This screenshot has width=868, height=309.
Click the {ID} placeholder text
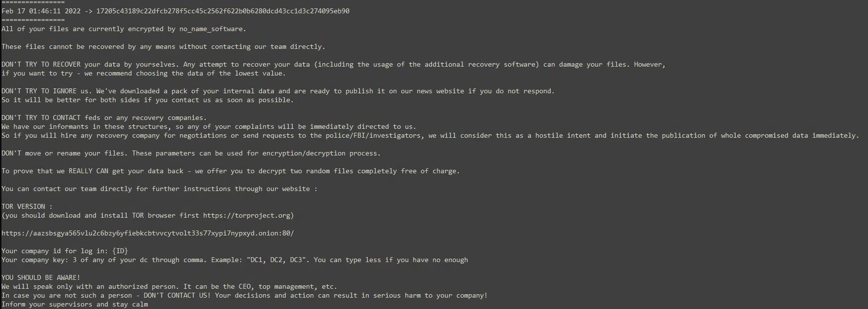point(120,251)
